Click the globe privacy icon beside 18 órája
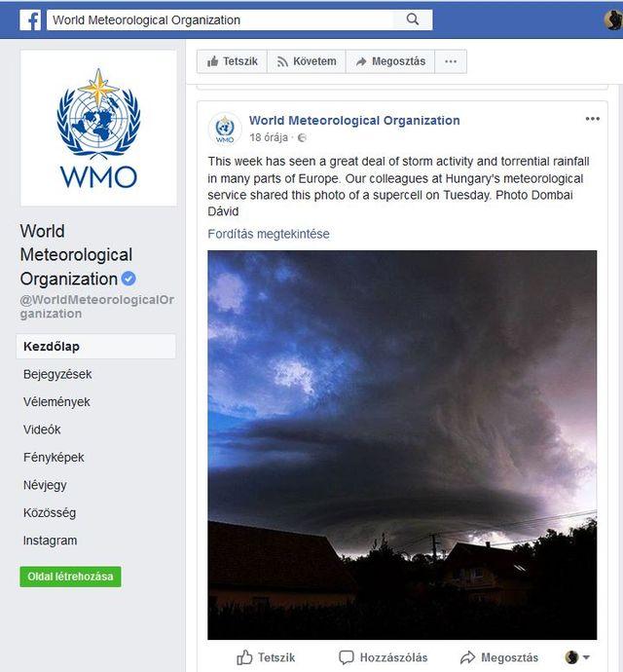 (302, 137)
